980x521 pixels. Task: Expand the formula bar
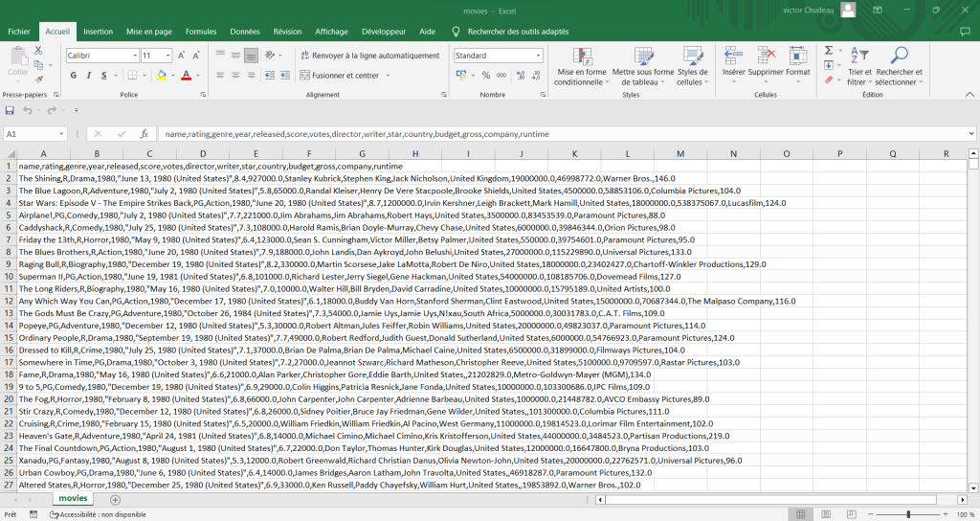971,134
